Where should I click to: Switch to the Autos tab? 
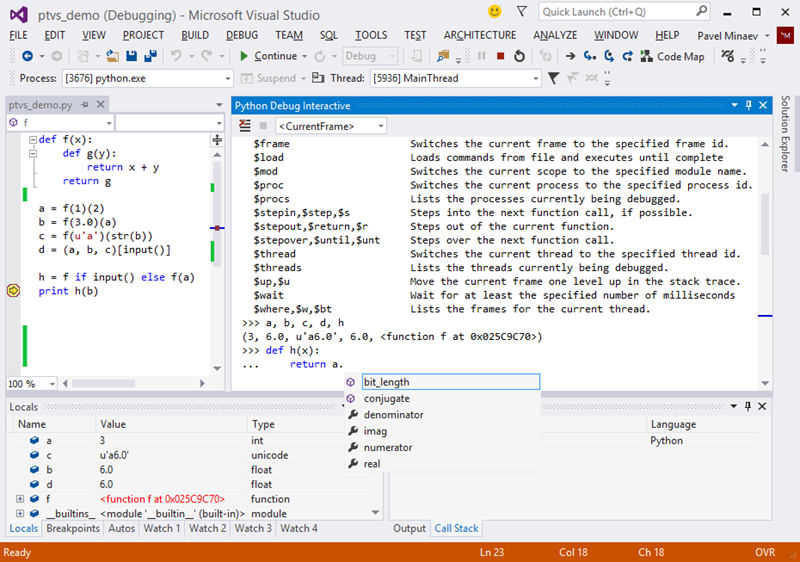[x=121, y=528]
